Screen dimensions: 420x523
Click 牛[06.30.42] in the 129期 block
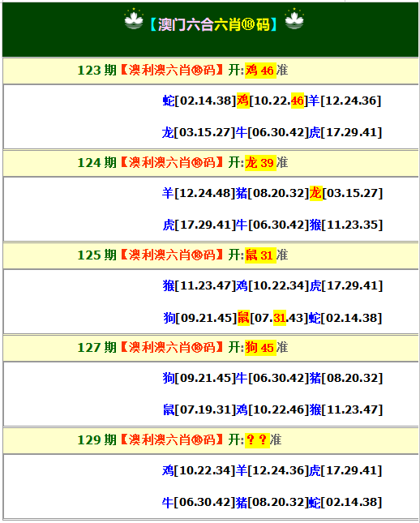click(x=199, y=502)
